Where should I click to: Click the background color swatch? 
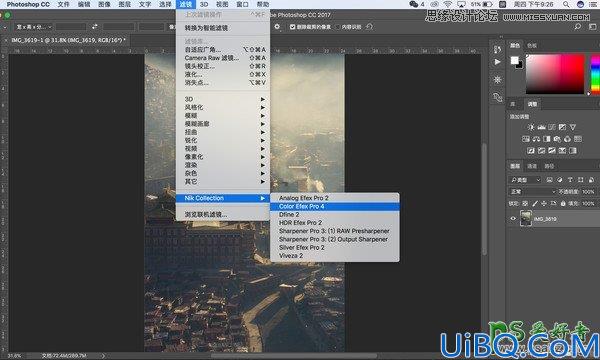pyautogui.click(x=520, y=66)
